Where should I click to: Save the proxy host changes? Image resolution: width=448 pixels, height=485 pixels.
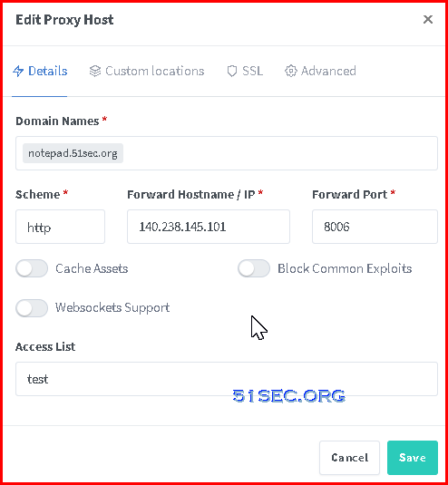(x=413, y=458)
